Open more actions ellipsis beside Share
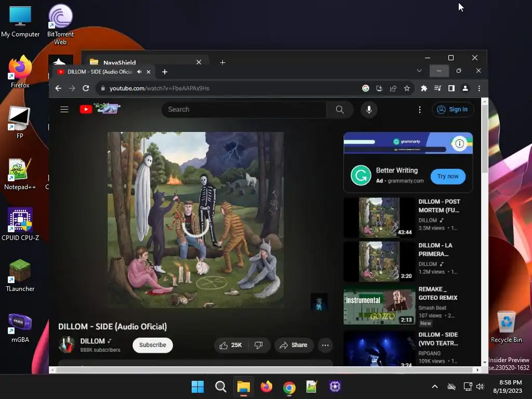 click(x=325, y=345)
